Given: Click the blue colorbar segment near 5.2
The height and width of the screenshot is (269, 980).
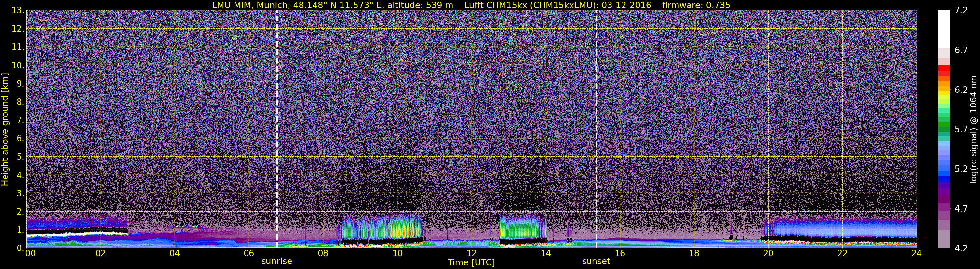Looking at the screenshot, I should tap(944, 168).
